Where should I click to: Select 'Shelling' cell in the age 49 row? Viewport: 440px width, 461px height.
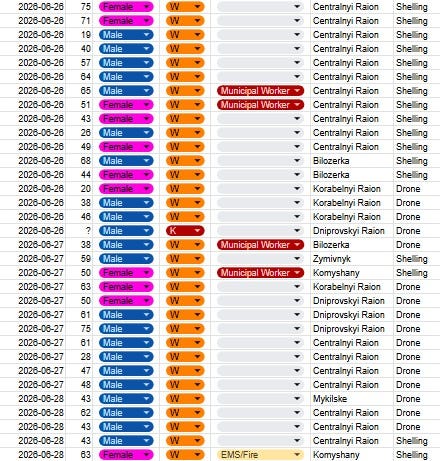417,147
